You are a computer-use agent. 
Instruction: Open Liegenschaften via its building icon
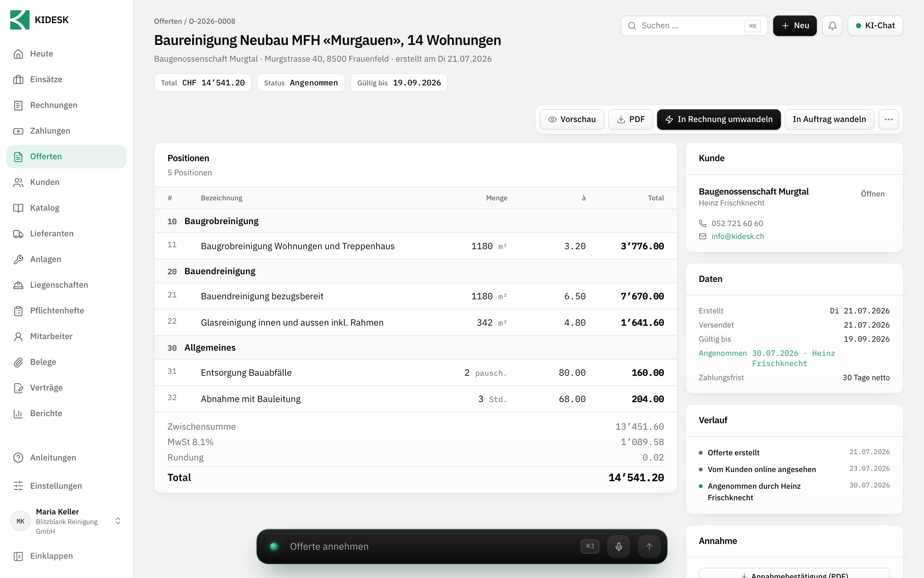[x=18, y=285]
